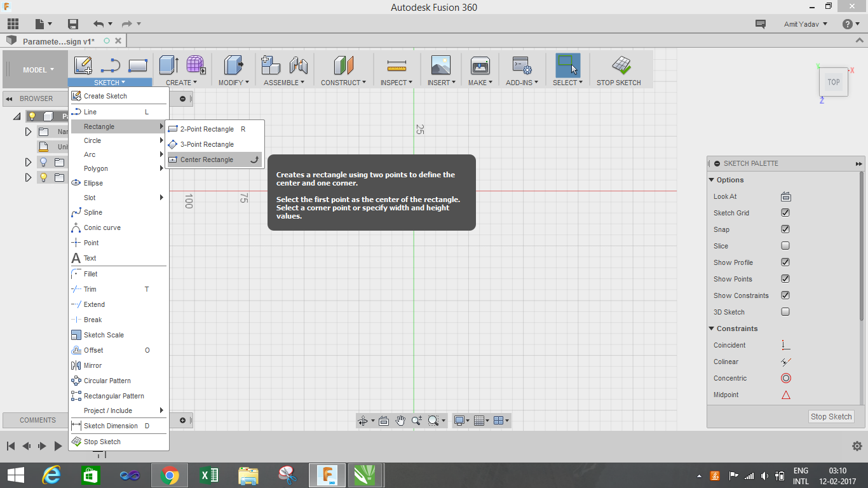868x488 pixels.
Task: Open the Amit Yadav account dropdown
Action: 806,24
